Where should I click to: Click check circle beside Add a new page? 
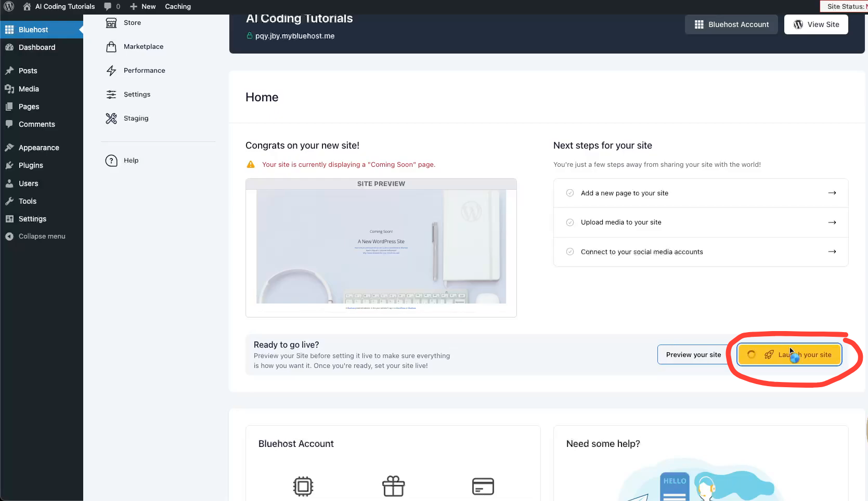click(x=570, y=193)
